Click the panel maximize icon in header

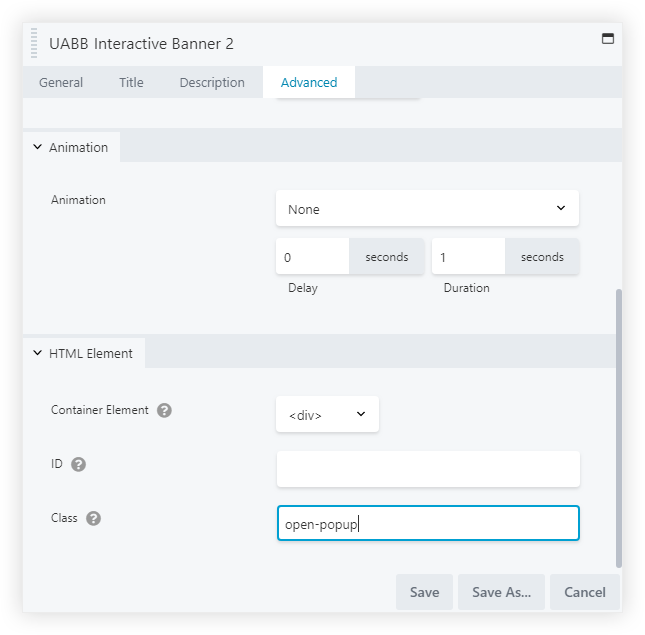tap(606, 39)
